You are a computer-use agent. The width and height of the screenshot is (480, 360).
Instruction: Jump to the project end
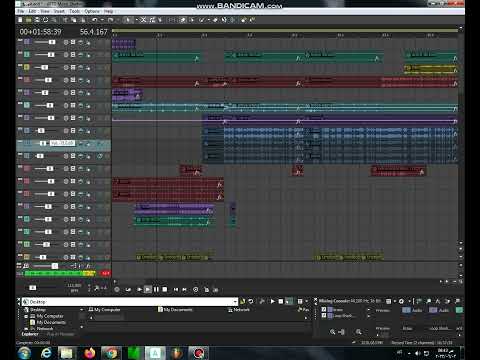(184, 290)
